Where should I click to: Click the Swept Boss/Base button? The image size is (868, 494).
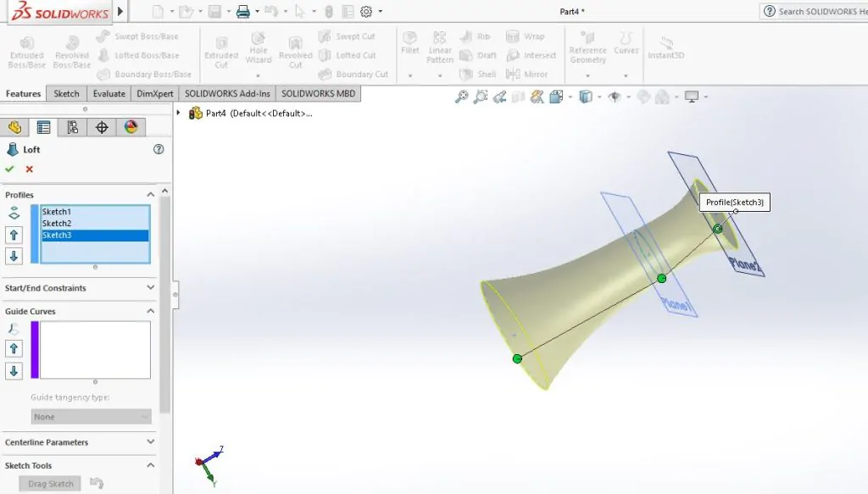[x=138, y=36]
